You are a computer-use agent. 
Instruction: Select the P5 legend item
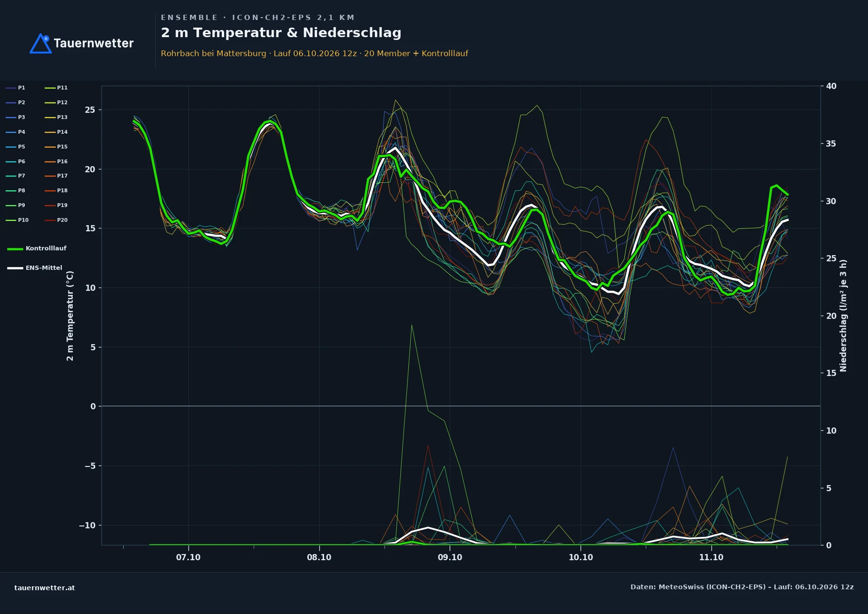pyautogui.click(x=16, y=147)
